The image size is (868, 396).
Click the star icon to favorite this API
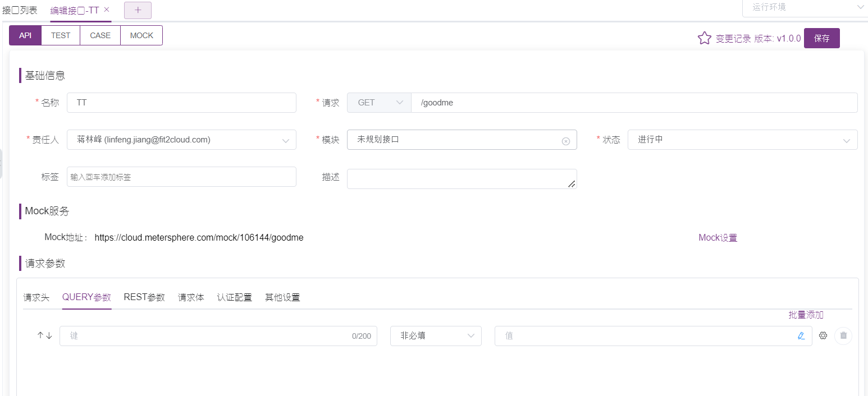(x=705, y=38)
